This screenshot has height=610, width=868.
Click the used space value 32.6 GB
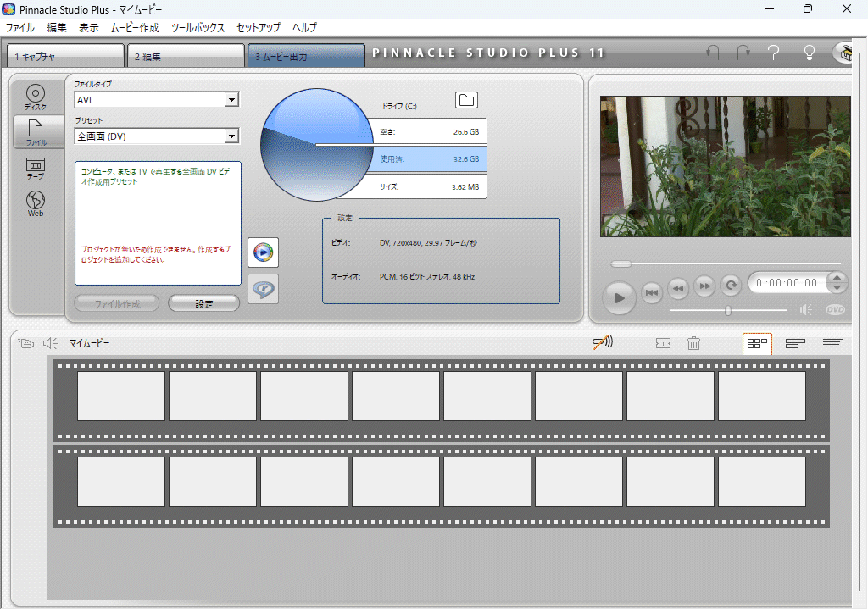pyautogui.click(x=466, y=159)
